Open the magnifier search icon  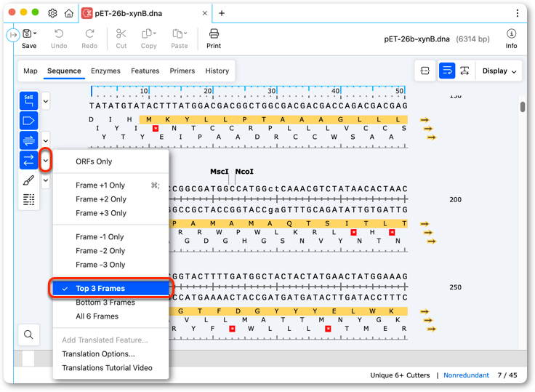click(28, 335)
